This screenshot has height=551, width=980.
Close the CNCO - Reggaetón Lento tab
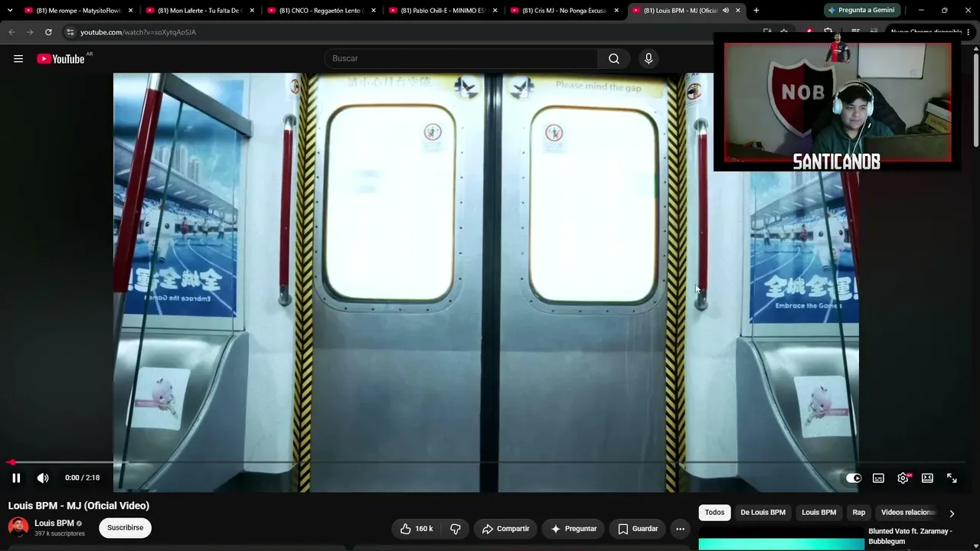(x=374, y=11)
